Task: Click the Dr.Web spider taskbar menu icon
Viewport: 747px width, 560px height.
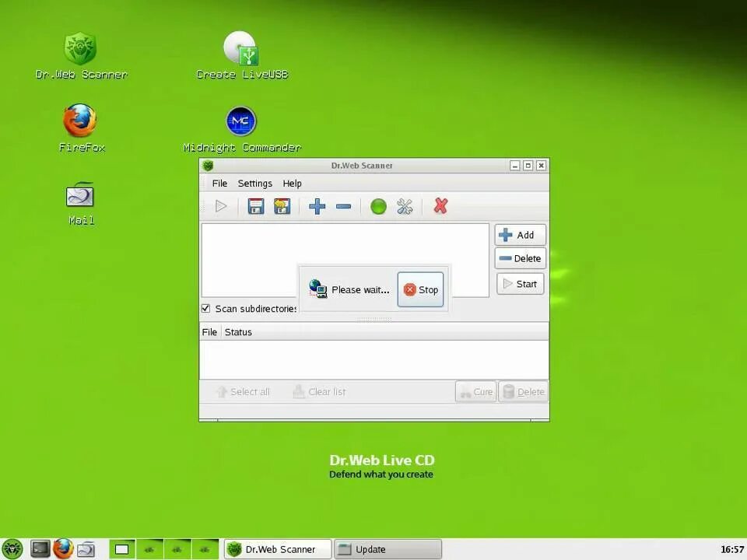Action: (12, 549)
